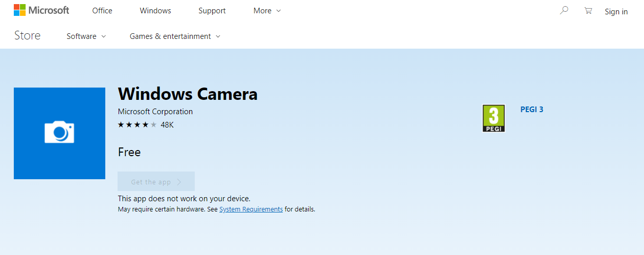Click the arrow on Get the app button

coord(179,182)
